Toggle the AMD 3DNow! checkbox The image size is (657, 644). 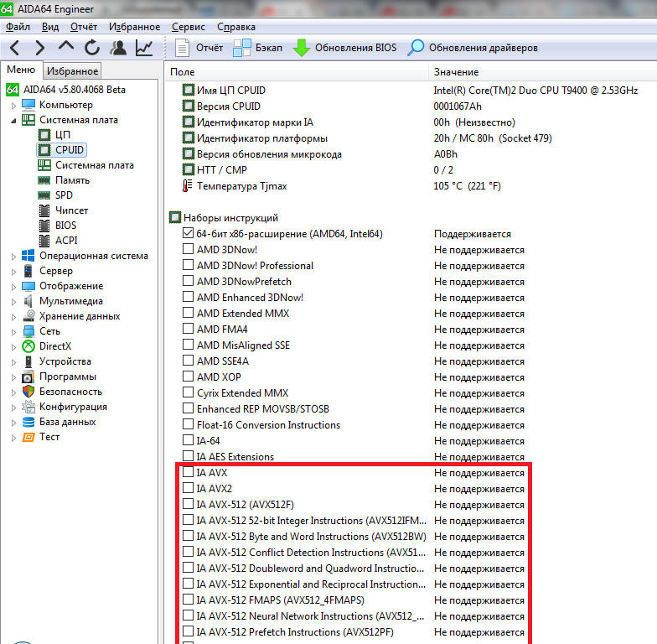click(188, 249)
